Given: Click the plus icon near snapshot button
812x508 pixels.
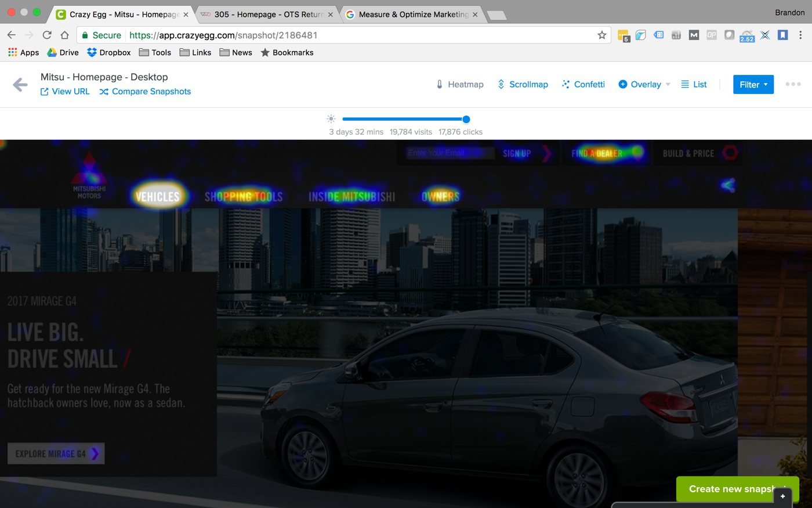Looking at the screenshot, I should (x=782, y=496).
